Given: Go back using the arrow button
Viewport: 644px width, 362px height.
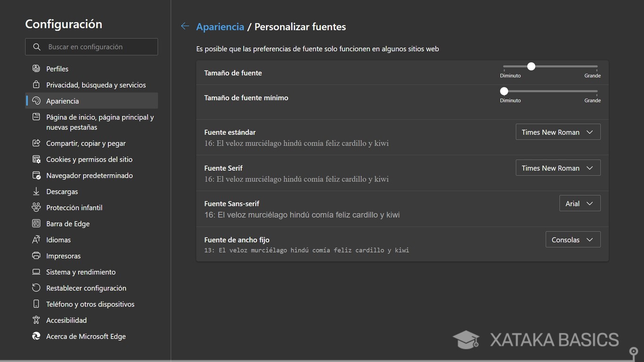Looking at the screenshot, I should point(185,26).
